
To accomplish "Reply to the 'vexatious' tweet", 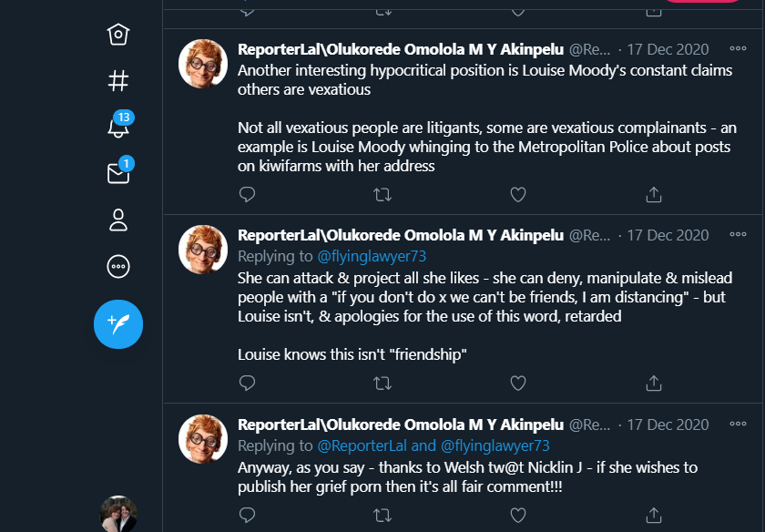I will [247, 194].
